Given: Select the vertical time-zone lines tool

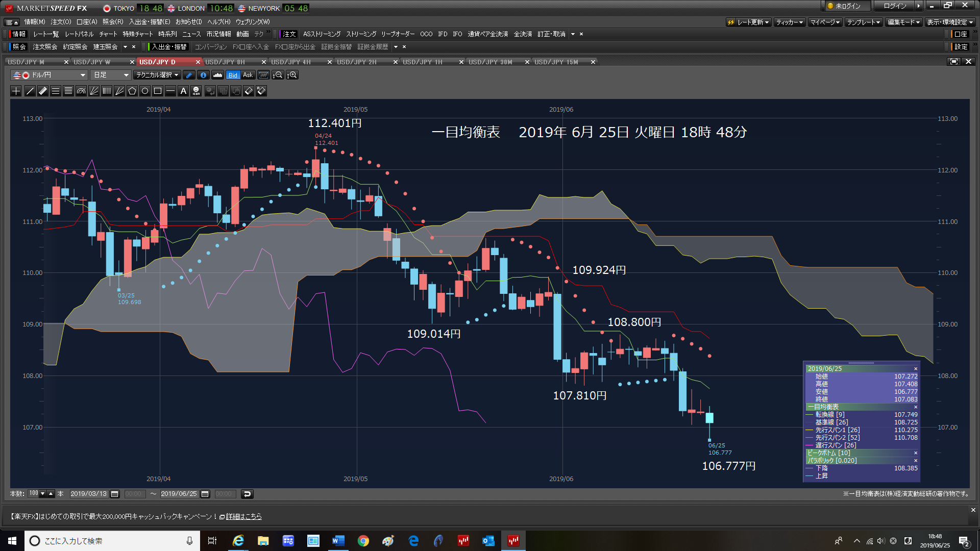Looking at the screenshot, I should [107, 91].
